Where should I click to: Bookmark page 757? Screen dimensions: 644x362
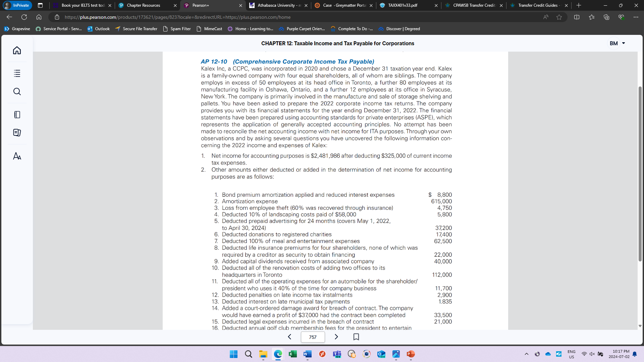(x=356, y=337)
